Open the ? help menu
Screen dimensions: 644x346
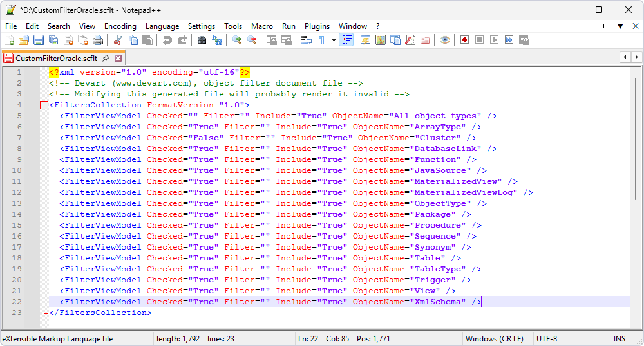click(378, 26)
